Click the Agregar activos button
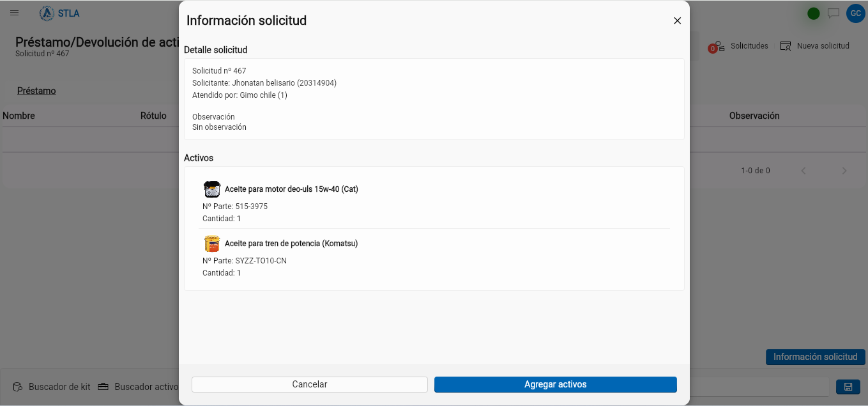 (556, 384)
